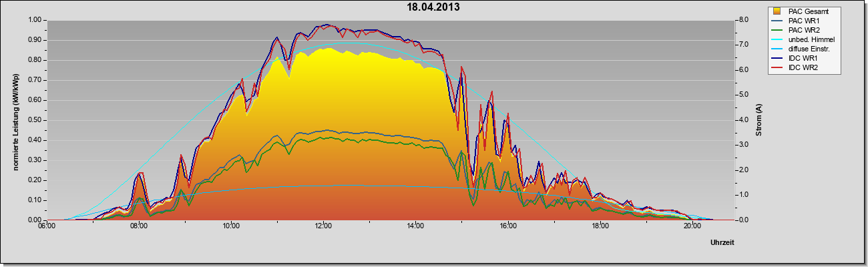The width and height of the screenshot is (868, 267).
Task: Click the Strom (A) axis title
Action: 759,120
